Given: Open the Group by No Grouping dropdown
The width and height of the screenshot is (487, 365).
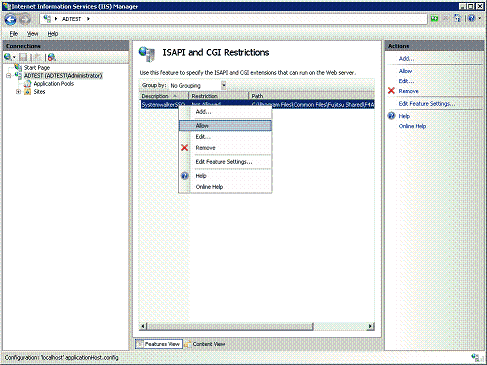Looking at the screenshot, I should pyautogui.click(x=198, y=86).
